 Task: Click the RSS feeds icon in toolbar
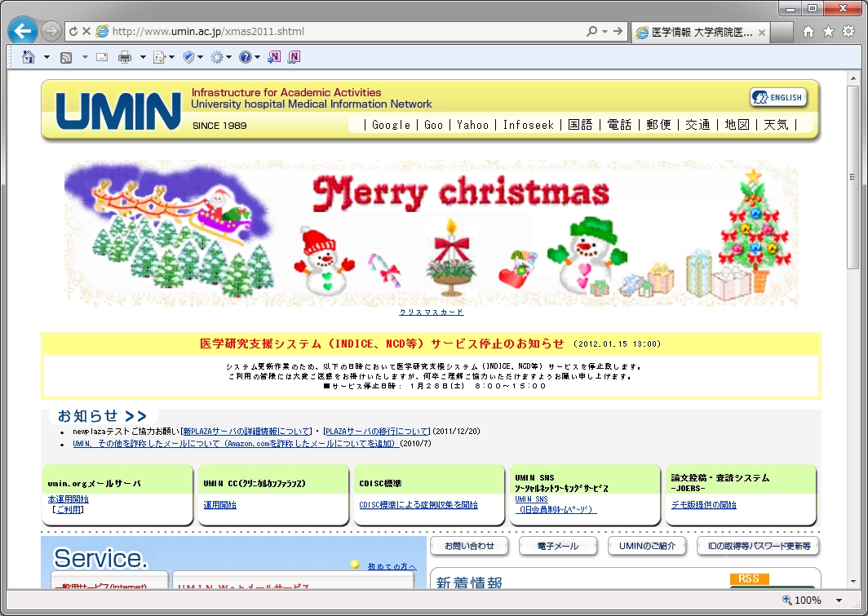[66, 57]
